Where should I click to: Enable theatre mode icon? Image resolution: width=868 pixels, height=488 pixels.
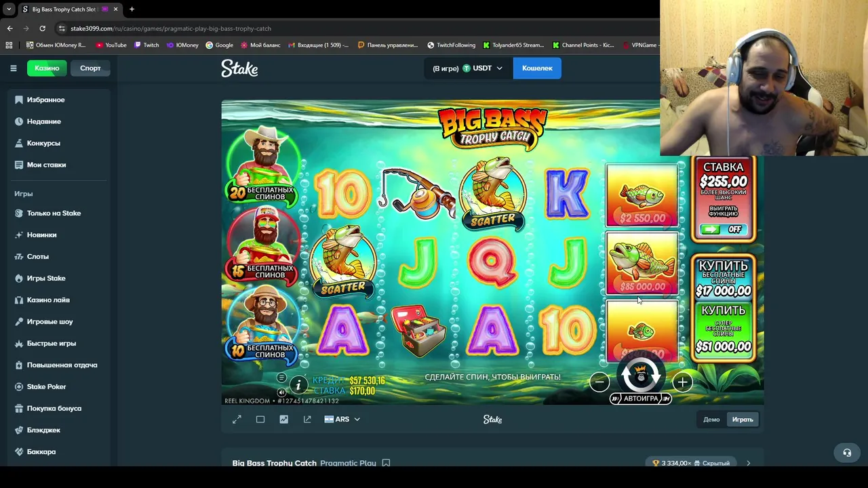coord(260,420)
